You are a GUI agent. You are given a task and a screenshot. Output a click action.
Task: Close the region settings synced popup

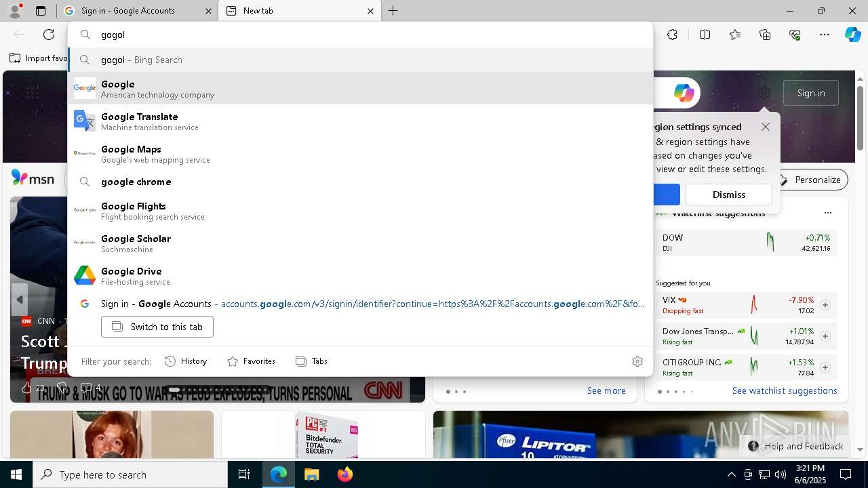coord(766,127)
